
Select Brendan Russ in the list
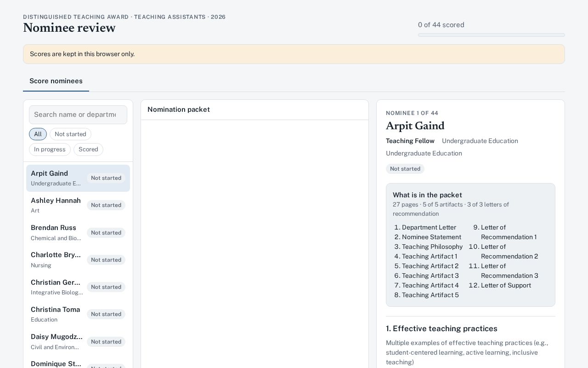[78, 232]
